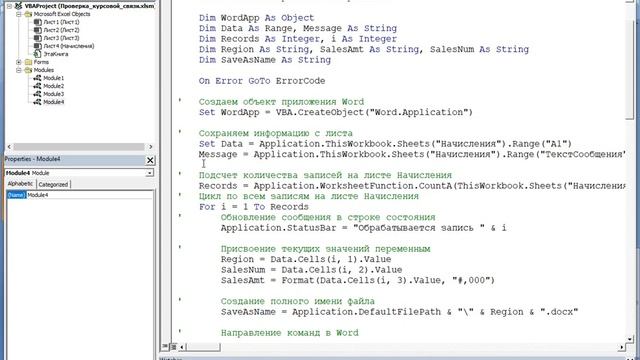This screenshot has width=640, height=360.
Task: Click the Module4 module icon
Action: (38, 102)
